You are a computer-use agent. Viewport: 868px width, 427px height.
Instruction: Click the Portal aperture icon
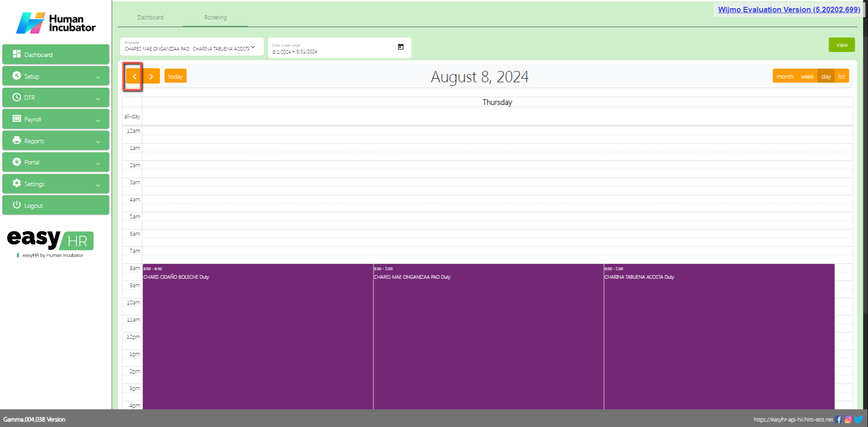[17, 162]
